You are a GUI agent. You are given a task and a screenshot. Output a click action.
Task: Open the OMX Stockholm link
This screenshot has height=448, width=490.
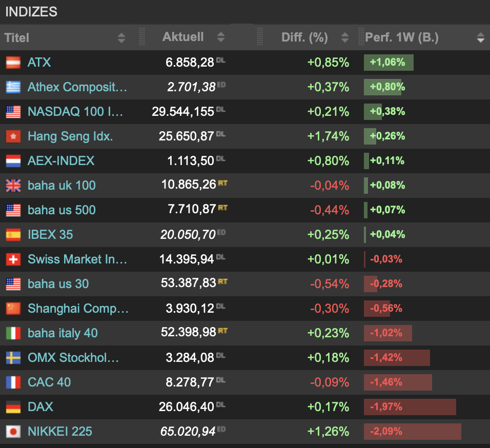[x=73, y=358]
